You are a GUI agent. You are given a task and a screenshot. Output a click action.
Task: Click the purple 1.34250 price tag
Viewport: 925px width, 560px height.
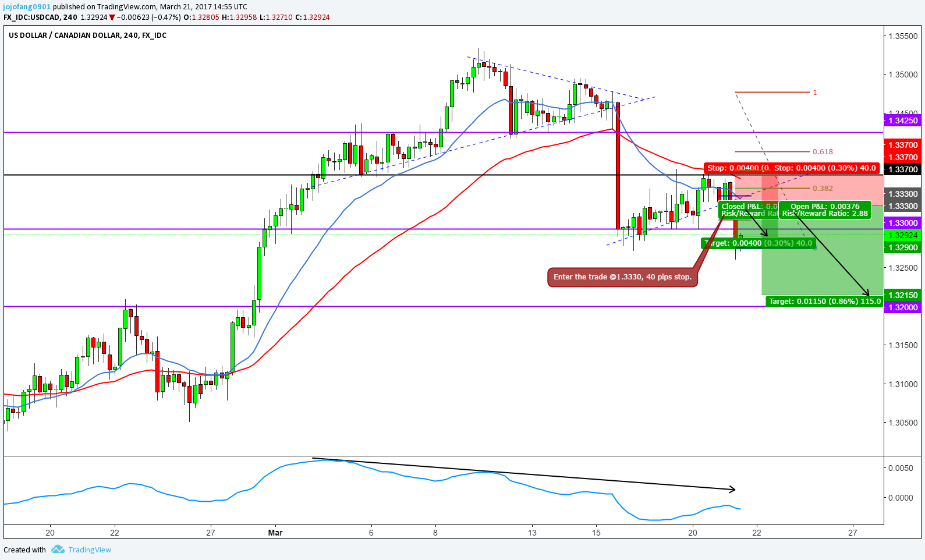902,120
